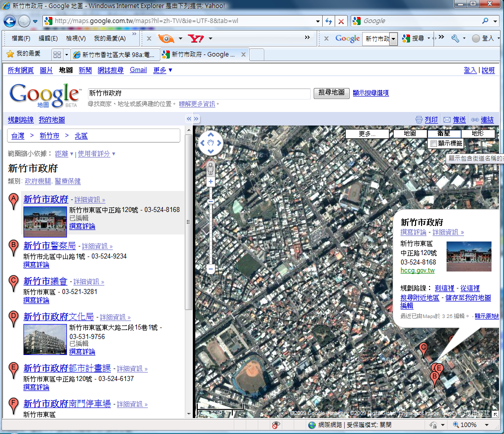Toggle the 顯示標籤 checkbox
Image resolution: width=504 pixels, height=434 pixels.
(434, 143)
